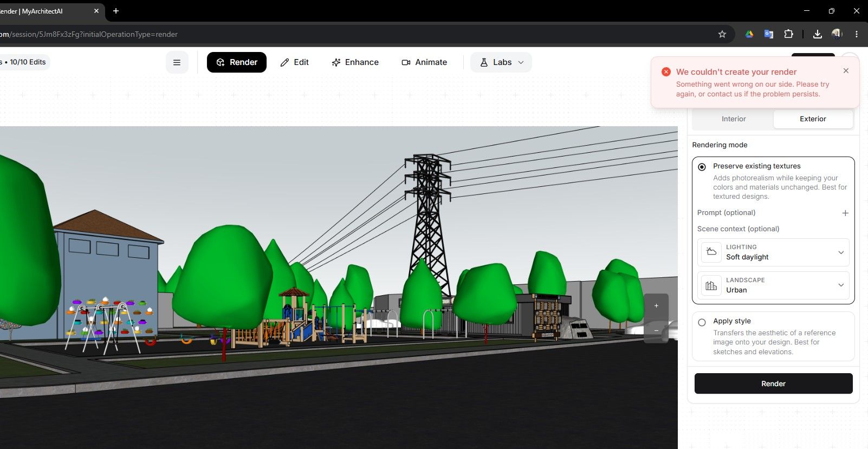868x449 pixels.
Task: Open the Enhance mode
Action: point(355,62)
